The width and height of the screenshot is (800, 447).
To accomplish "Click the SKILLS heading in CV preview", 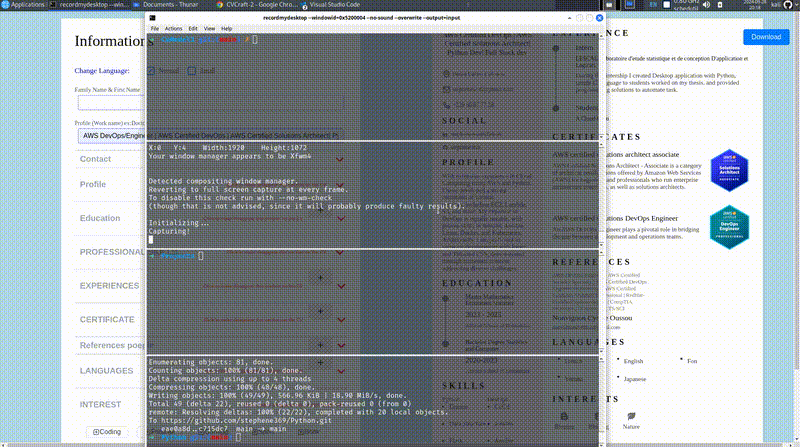I will click(463, 386).
